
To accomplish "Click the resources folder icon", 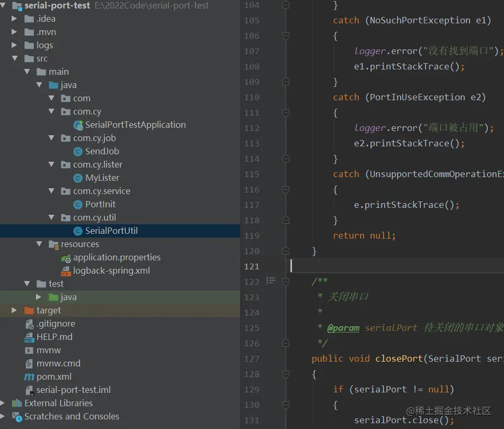I will 54,245.
